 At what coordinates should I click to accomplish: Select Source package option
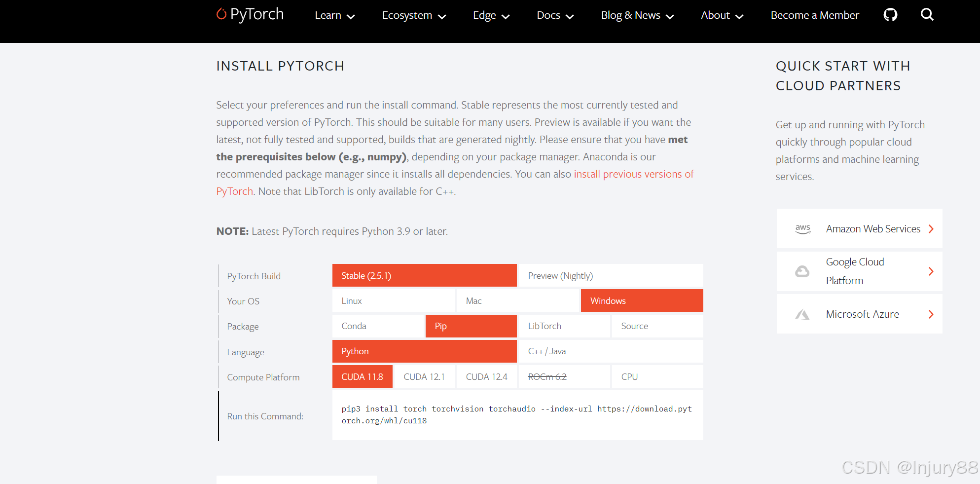657,326
